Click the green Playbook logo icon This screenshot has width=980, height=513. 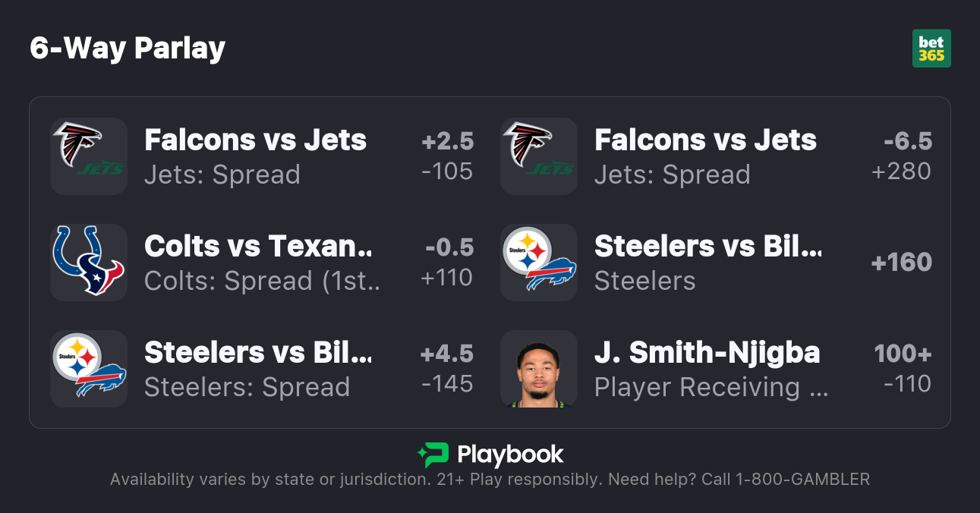(433, 455)
